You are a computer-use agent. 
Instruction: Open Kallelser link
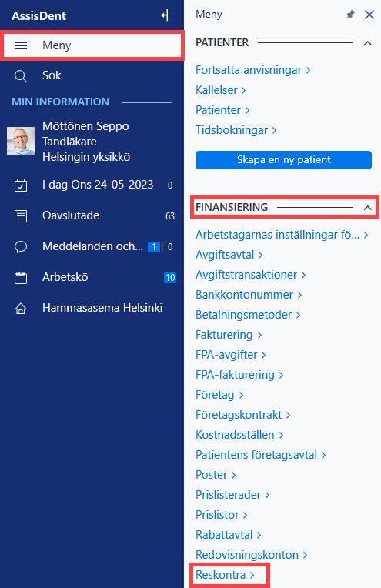220,90
